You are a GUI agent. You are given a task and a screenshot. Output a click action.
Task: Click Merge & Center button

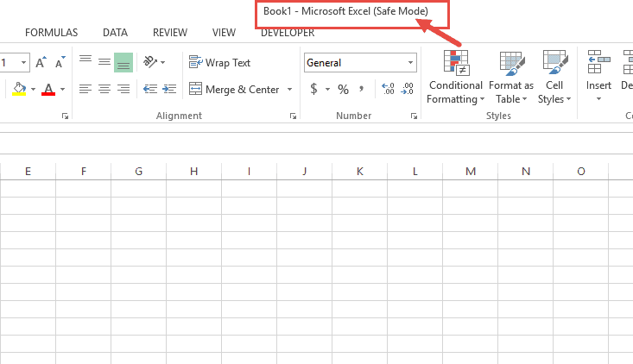234,89
